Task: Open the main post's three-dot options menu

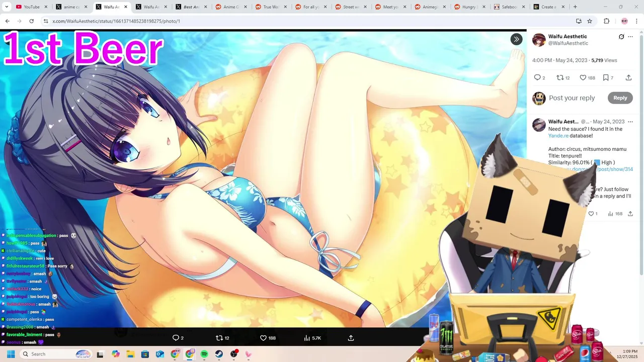Action: 630,37
